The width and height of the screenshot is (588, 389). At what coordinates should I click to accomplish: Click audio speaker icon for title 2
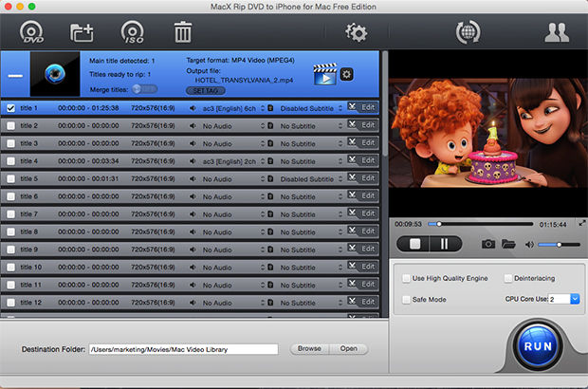(x=193, y=125)
